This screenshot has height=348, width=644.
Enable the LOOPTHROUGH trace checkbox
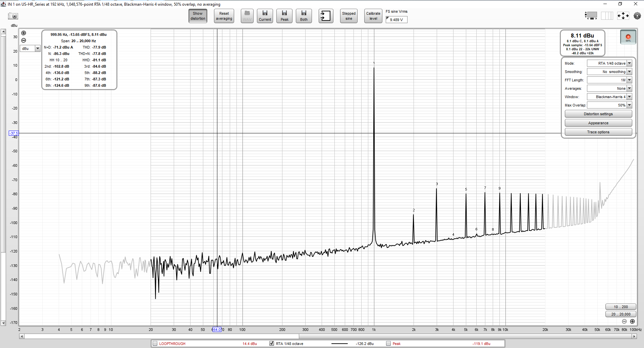point(155,344)
